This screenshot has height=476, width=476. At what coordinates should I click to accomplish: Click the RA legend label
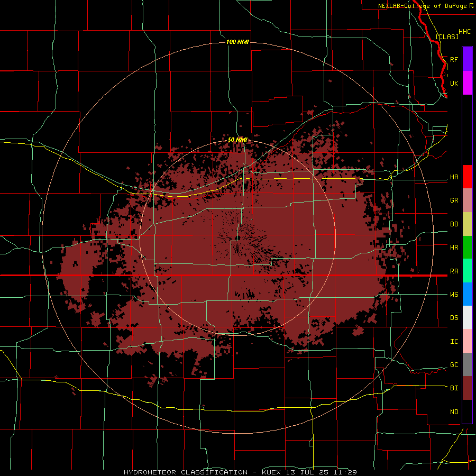pyautogui.click(x=454, y=271)
